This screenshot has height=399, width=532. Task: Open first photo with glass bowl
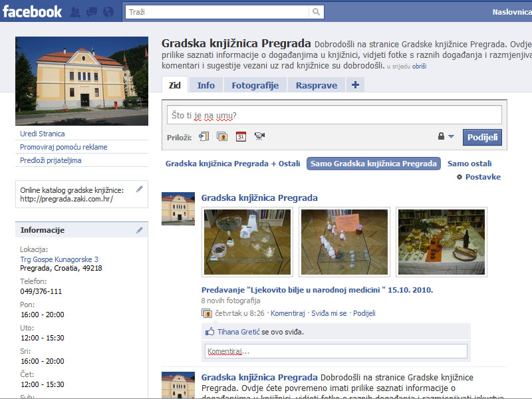coord(247,242)
